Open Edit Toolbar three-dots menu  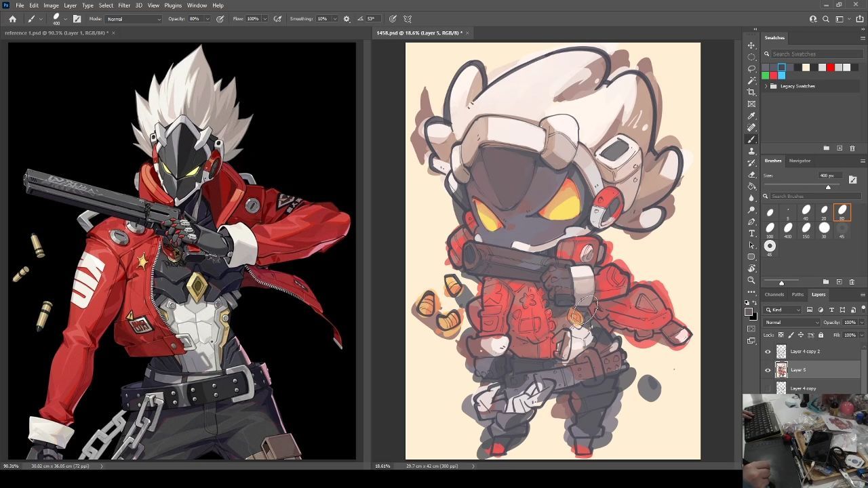pyautogui.click(x=751, y=292)
